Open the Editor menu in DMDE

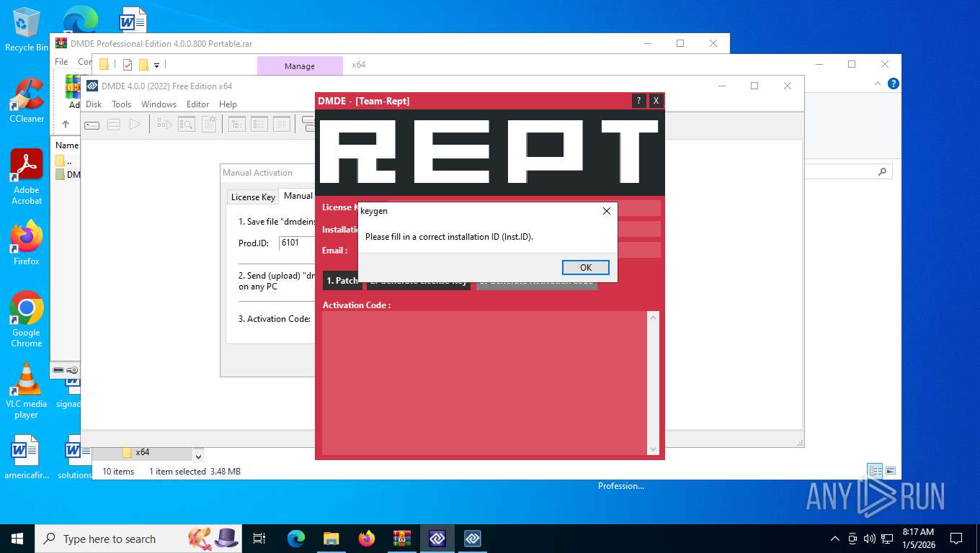pos(197,104)
